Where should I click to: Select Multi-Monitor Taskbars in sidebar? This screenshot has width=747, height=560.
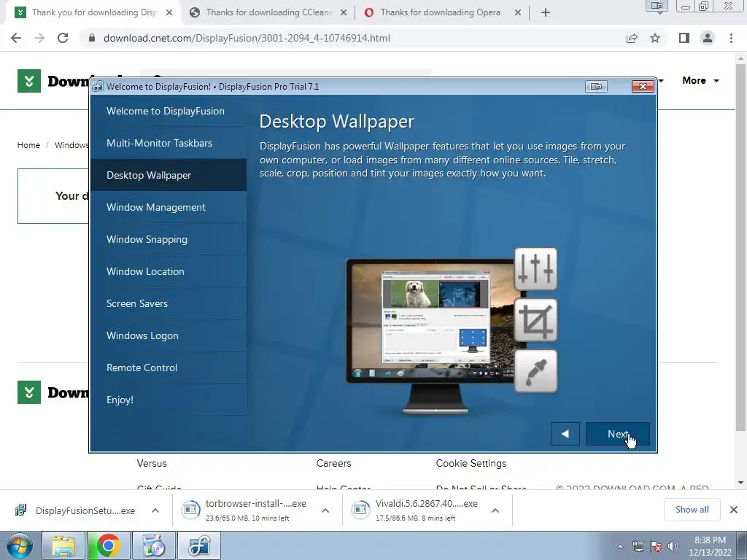pyautogui.click(x=169, y=143)
